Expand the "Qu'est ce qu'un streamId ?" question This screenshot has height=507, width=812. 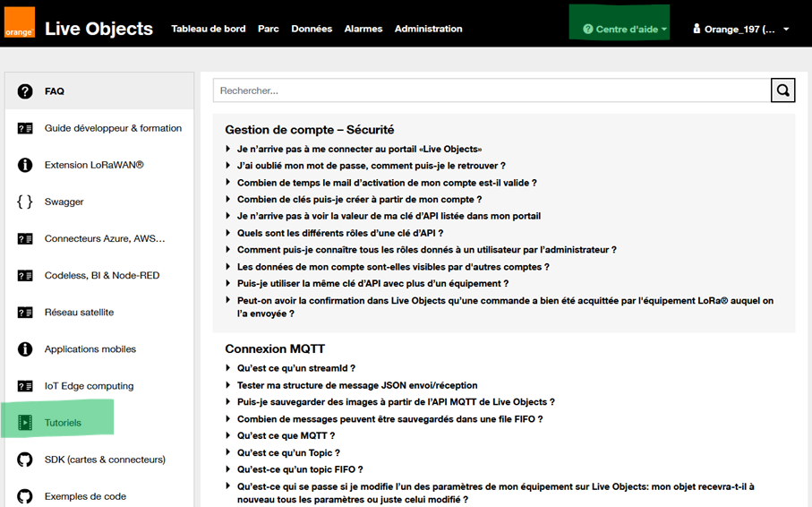[296, 368]
